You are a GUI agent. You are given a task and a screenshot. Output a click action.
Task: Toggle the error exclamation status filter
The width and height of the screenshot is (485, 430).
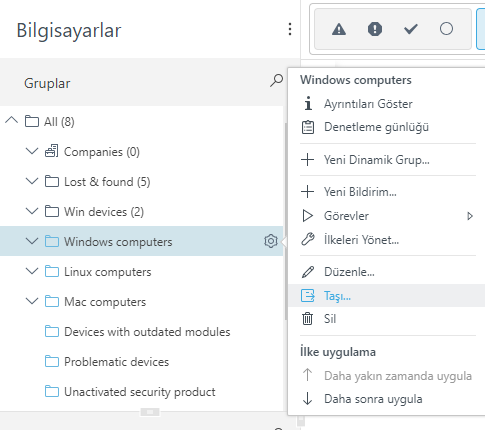[375, 29]
